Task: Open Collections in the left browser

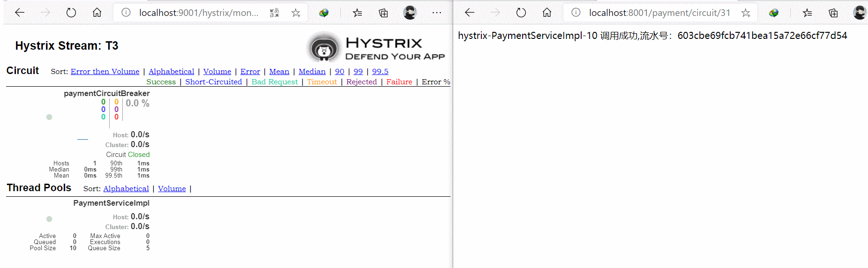Action: [383, 13]
